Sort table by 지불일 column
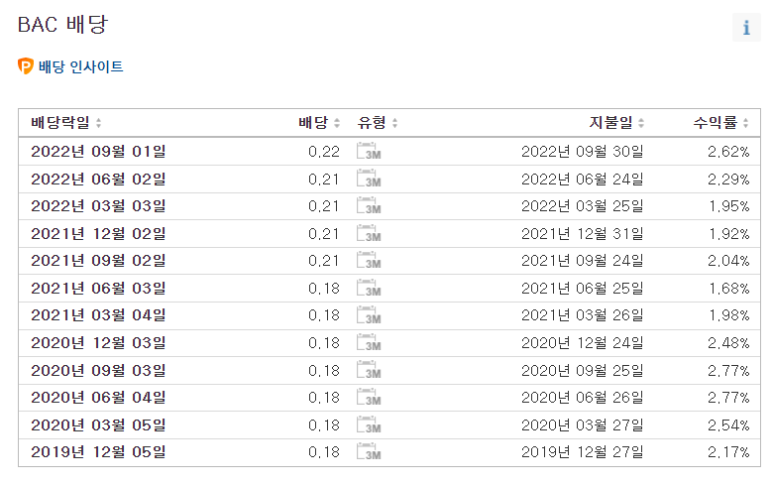Viewport: 773px width, 484px height. pyautogui.click(x=616, y=122)
